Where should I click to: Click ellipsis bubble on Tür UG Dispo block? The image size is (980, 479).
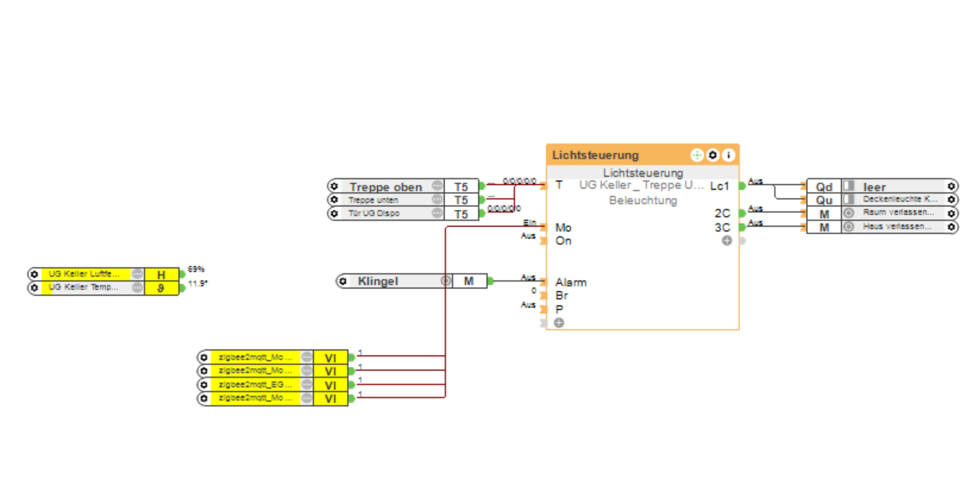437,214
